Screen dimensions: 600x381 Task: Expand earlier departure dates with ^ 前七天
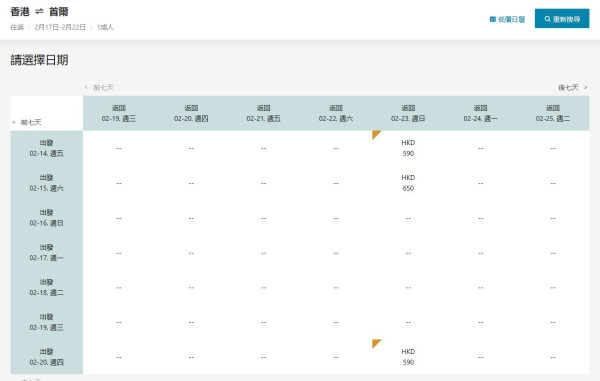coord(26,122)
